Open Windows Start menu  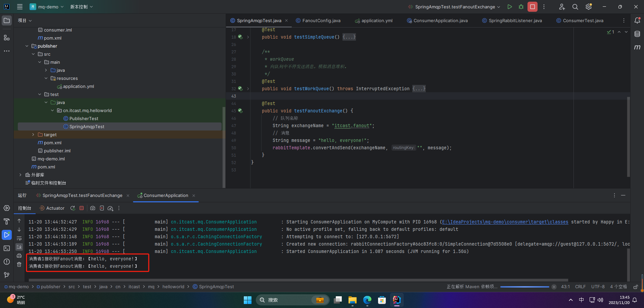tap(247, 300)
